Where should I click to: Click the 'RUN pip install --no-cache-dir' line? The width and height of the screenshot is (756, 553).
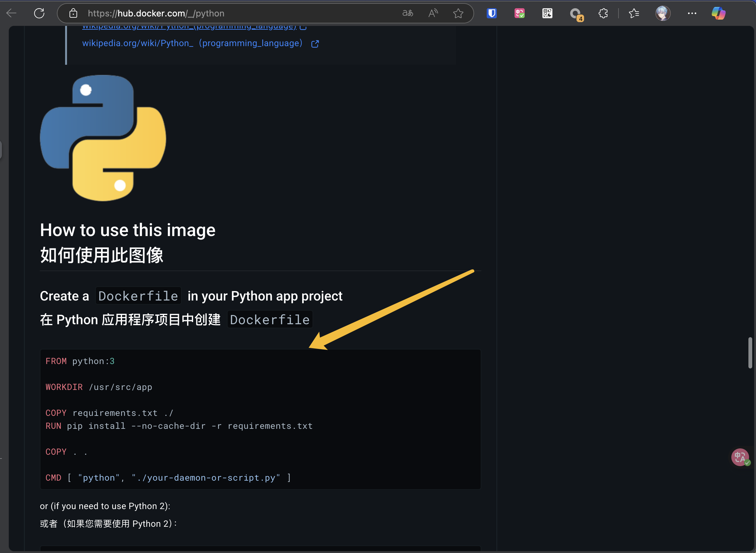(x=179, y=426)
